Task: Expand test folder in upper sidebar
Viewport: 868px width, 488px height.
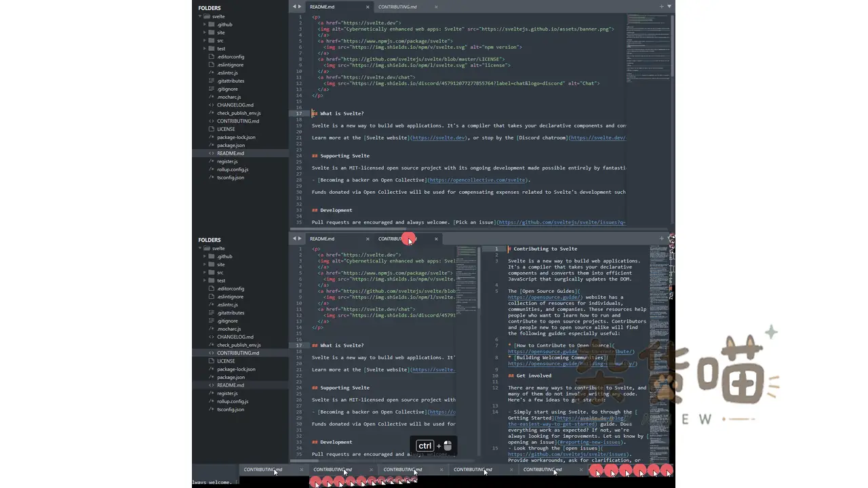Action: tap(204, 49)
